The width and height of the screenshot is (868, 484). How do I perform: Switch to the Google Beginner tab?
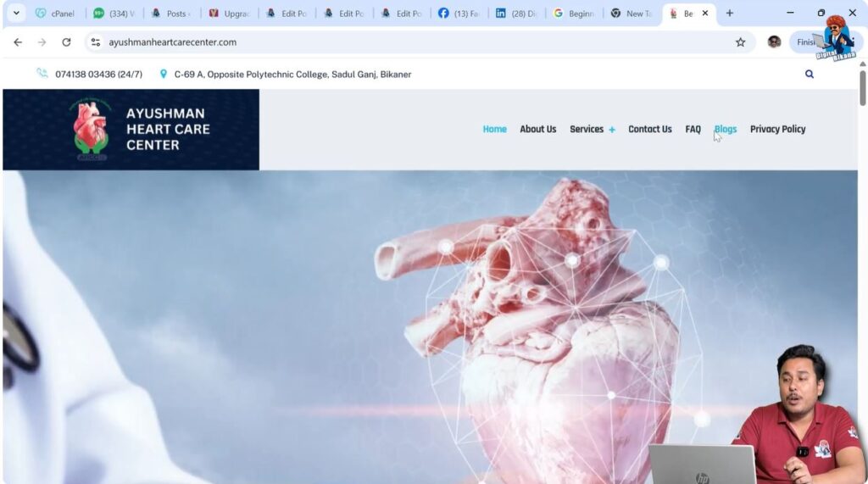(574, 14)
